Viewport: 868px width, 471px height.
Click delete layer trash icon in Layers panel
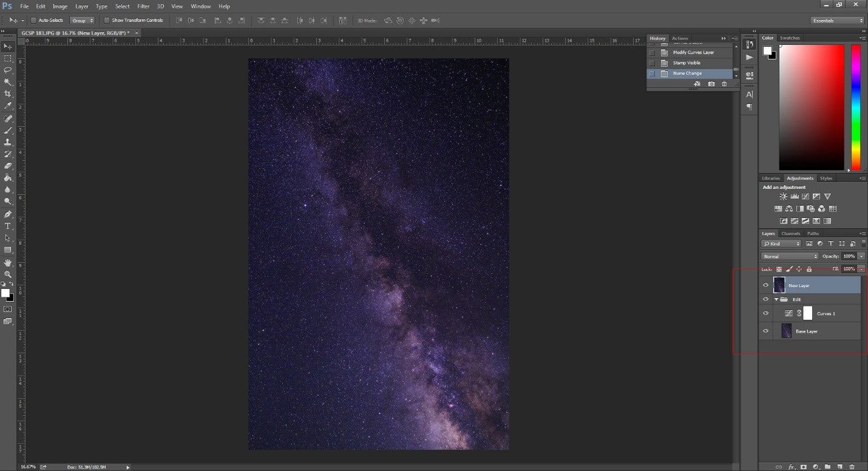pyautogui.click(x=852, y=467)
